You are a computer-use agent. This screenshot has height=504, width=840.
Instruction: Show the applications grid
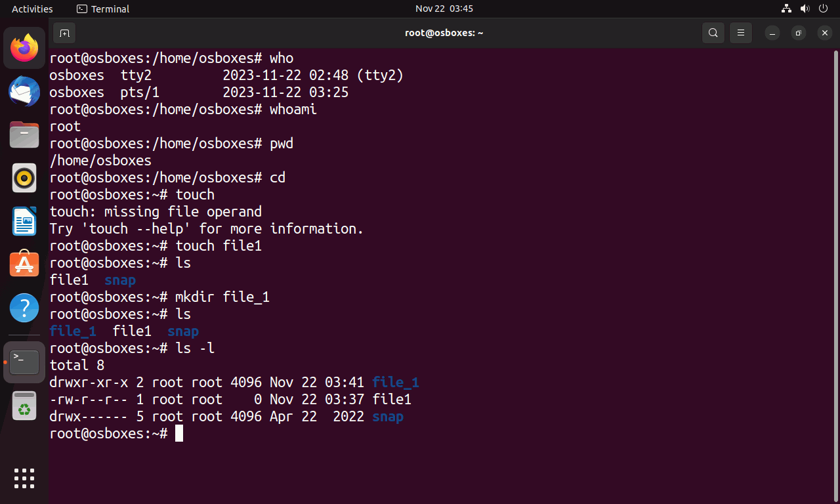click(24, 478)
